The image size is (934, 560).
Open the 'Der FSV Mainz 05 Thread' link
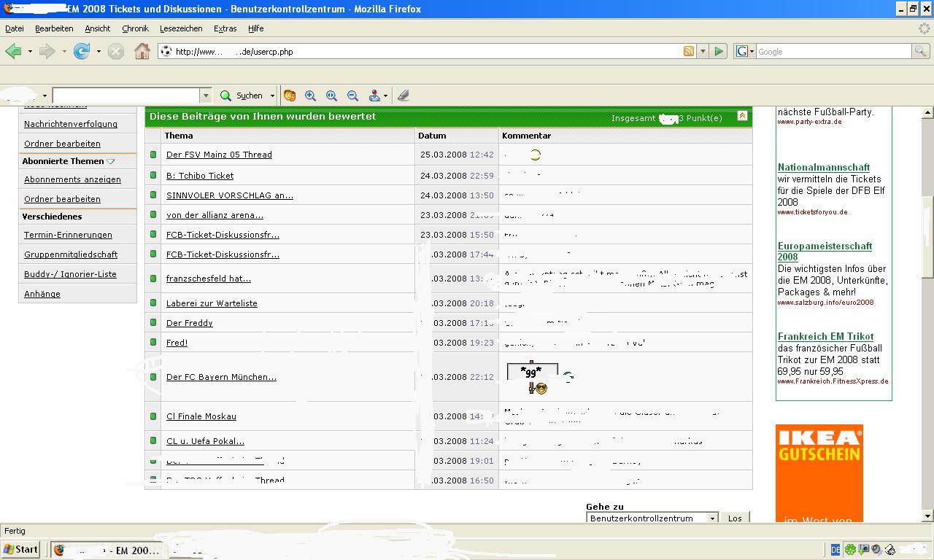pyautogui.click(x=219, y=155)
